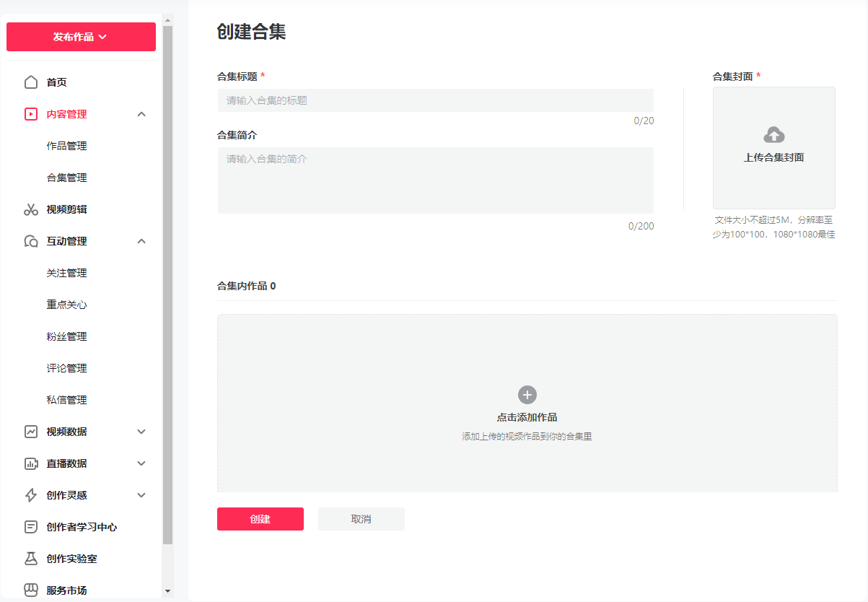Collapse the 互动管理 section chevron
The width and height of the screenshot is (868, 602).
pyautogui.click(x=141, y=241)
